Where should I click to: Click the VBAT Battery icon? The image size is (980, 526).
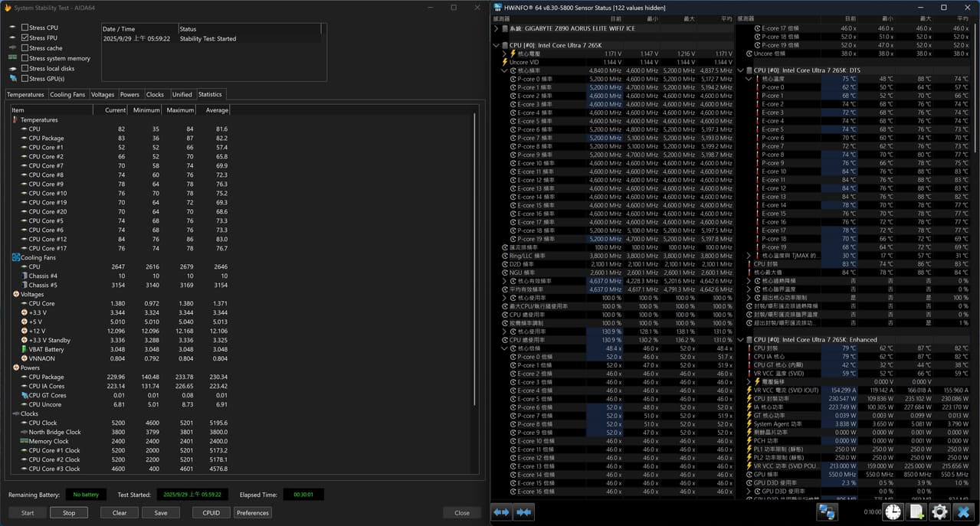click(25, 350)
